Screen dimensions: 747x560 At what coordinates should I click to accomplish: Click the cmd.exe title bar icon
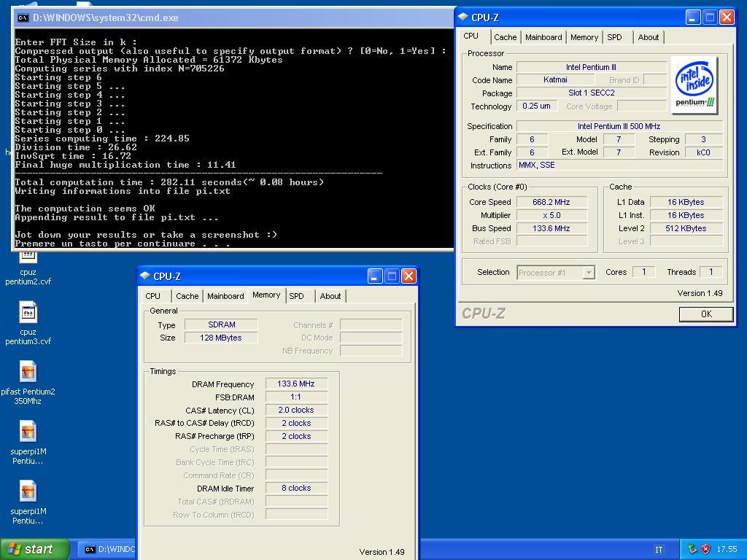coord(23,18)
